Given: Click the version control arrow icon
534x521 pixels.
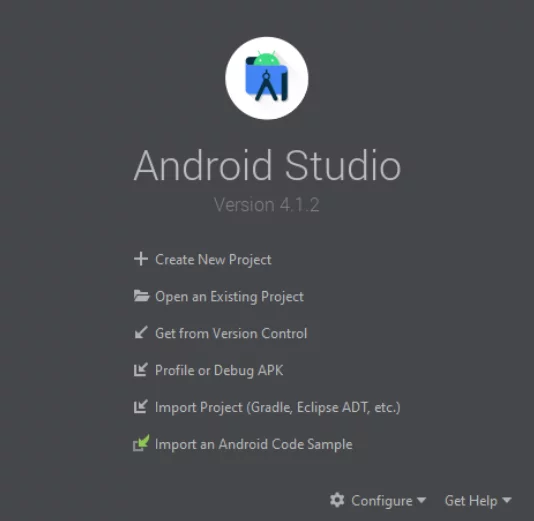Looking at the screenshot, I should click(x=141, y=333).
